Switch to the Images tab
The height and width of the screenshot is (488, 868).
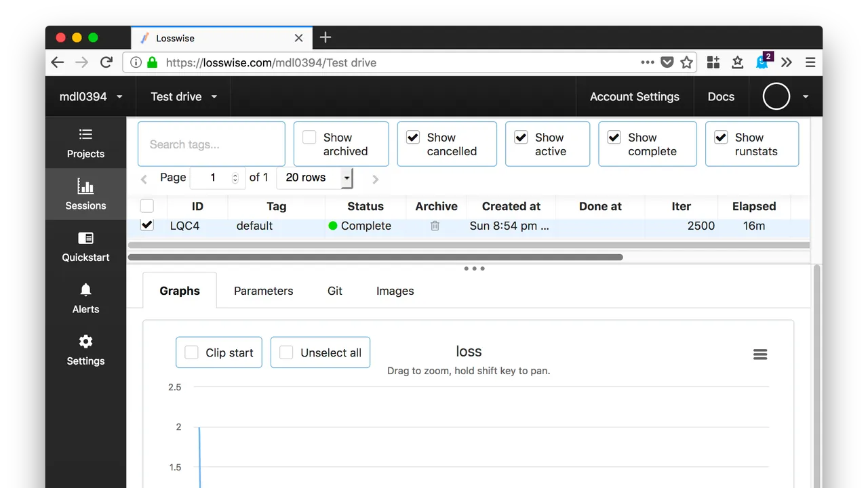tap(395, 291)
